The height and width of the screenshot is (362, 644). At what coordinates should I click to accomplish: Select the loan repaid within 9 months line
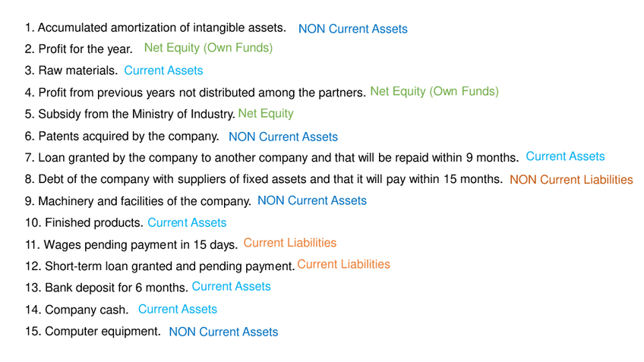(x=272, y=158)
